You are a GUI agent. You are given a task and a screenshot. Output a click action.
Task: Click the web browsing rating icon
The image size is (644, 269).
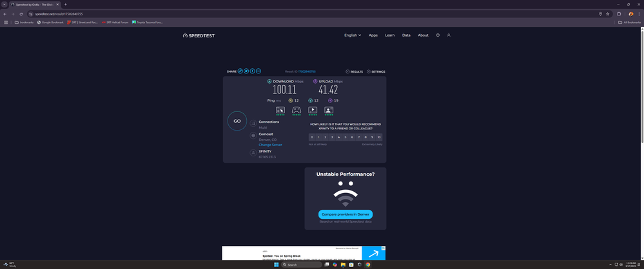pos(280,110)
